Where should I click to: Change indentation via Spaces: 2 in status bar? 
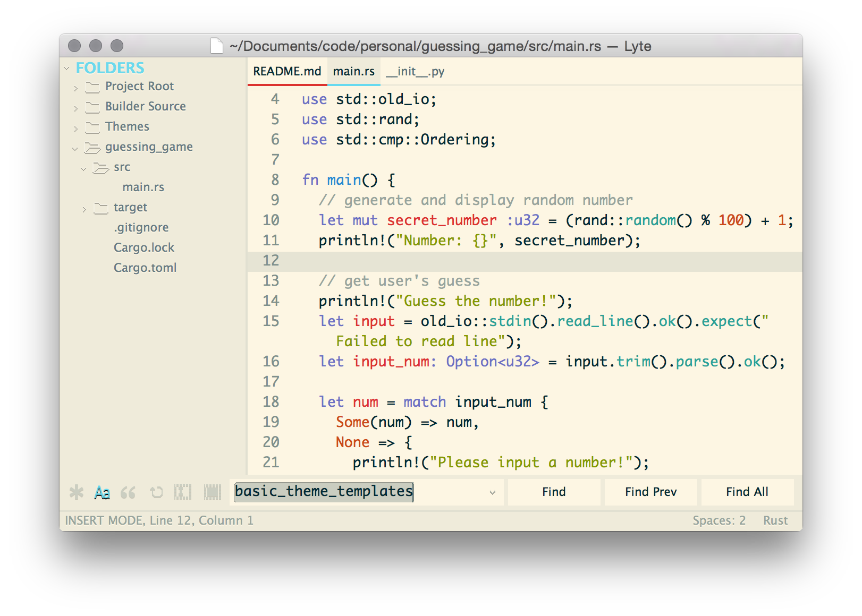(719, 520)
